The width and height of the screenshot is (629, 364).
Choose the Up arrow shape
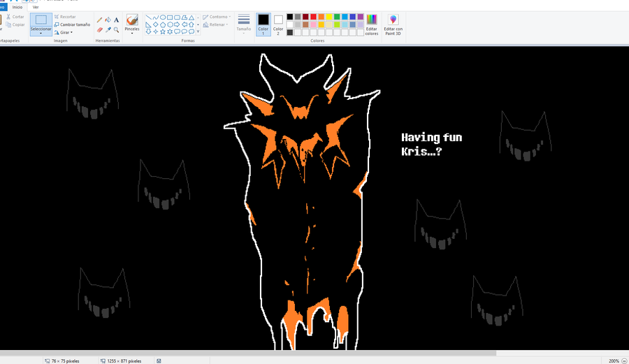click(191, 24)
